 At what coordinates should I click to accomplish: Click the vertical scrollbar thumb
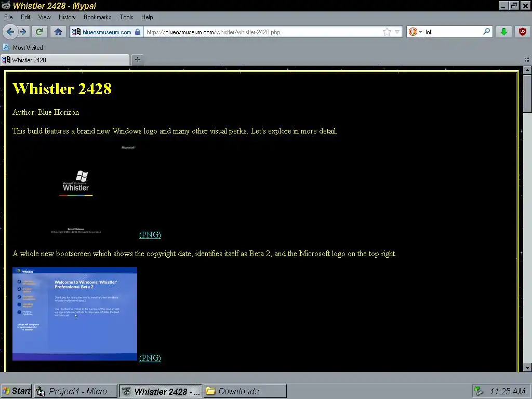pos(527,94)
